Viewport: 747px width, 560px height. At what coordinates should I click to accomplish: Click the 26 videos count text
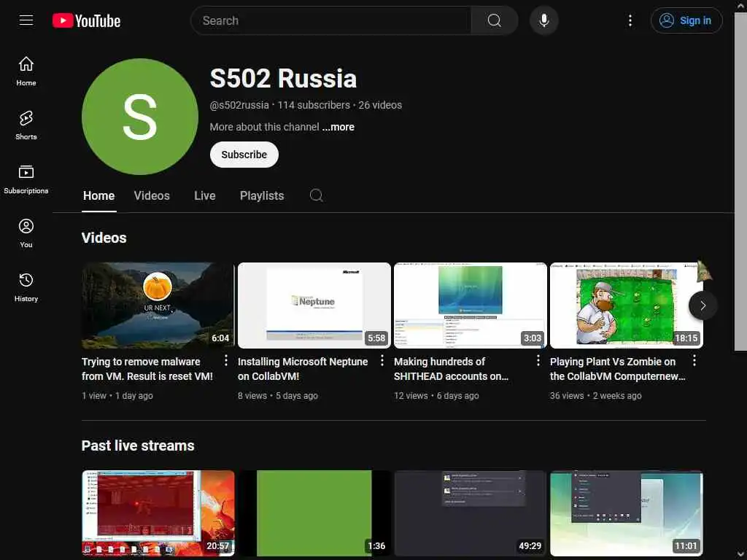tap(380, 105)
